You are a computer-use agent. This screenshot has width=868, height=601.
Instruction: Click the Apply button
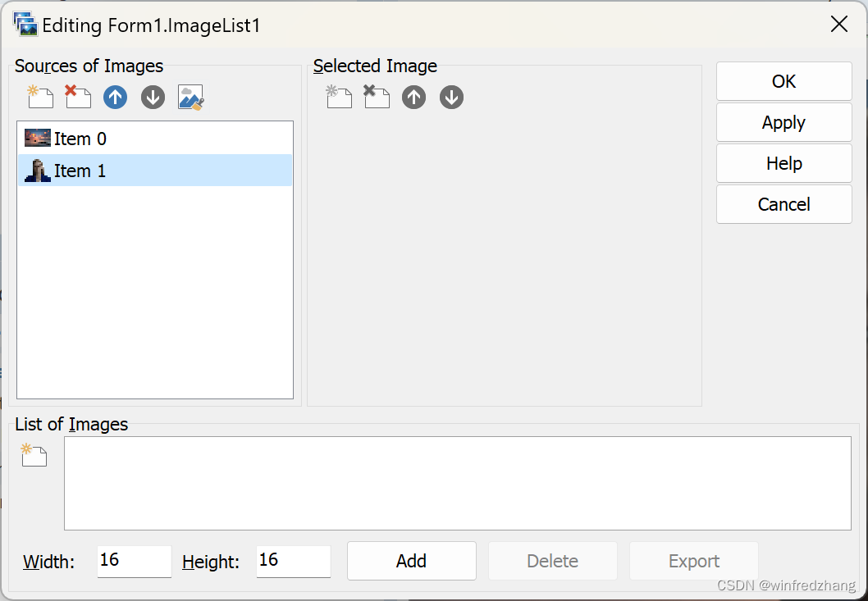tap(783, 122)
